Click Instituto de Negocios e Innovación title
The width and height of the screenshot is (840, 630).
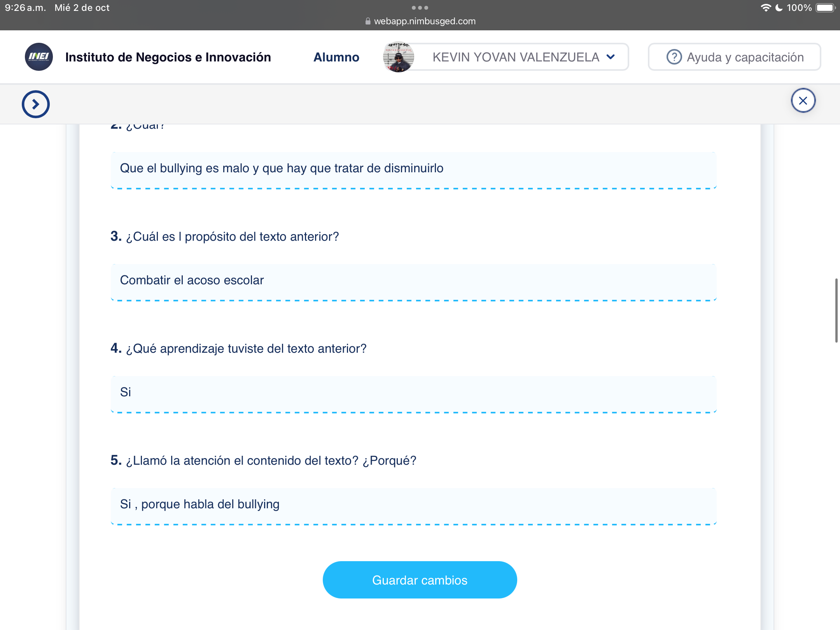pyautogui.click(x=168, y=57)
